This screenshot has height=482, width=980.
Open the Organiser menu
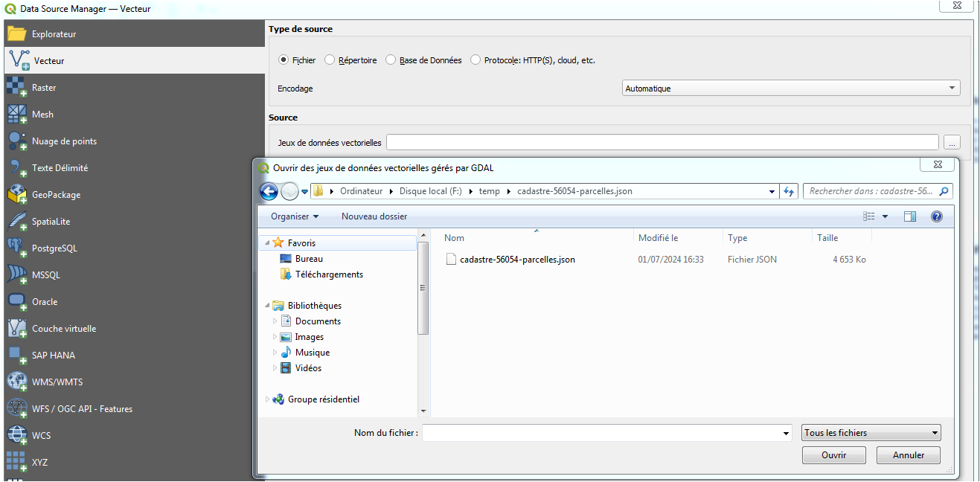coord(294,216)
